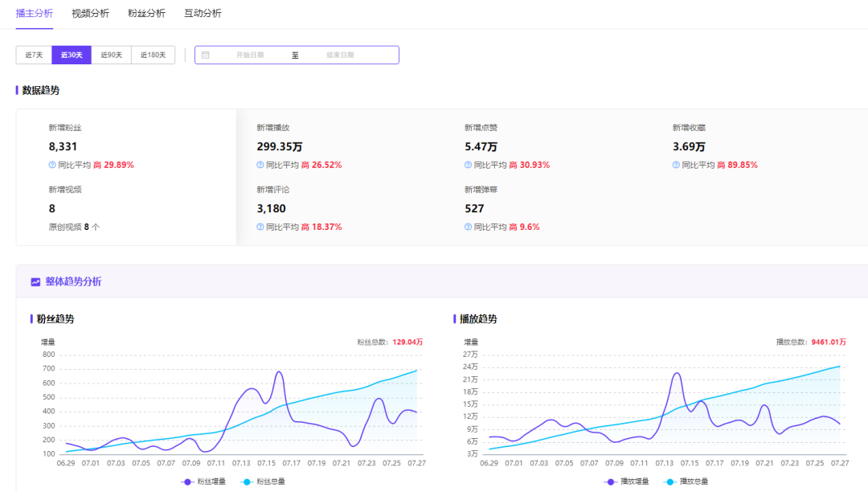Screen dimensions: 868x492
Task: Choose the 近180天 time range button
Action: [153, 55]
